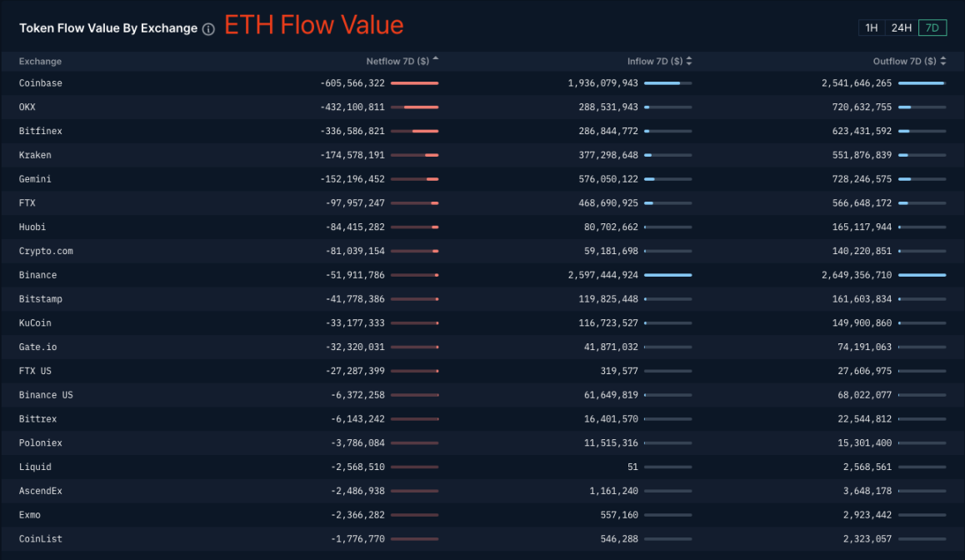Open the Coinbase exchange row

coord(41,83)
